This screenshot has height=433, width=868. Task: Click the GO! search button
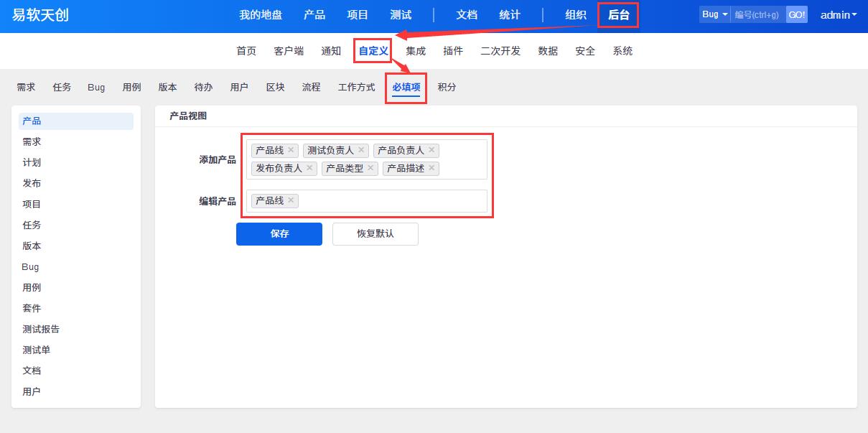coord(796,14)
